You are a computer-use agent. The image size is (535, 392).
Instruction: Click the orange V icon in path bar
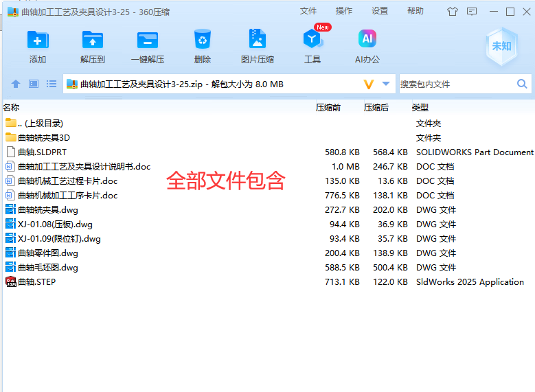[369, 84]
